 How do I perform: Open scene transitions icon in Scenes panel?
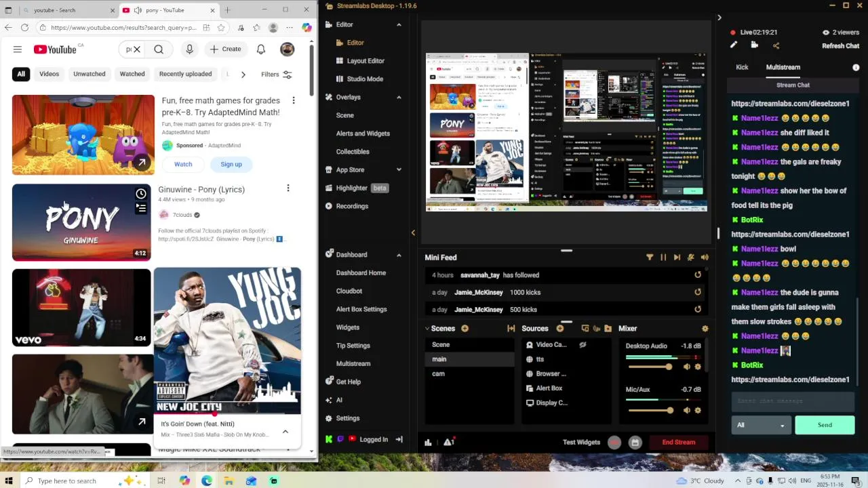pos(511,329)
